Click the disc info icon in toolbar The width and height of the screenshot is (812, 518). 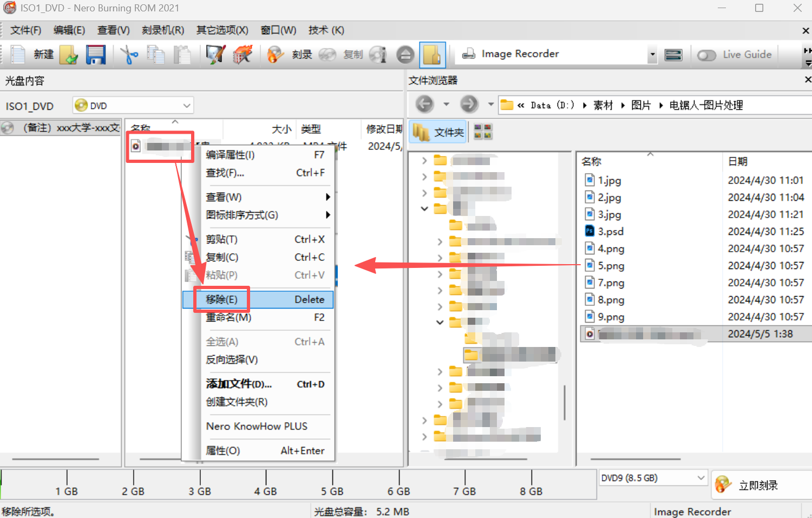tap(378, 55)
